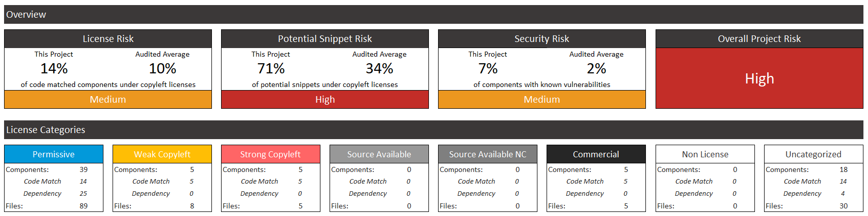This screenshot has height=216, width=868.
Task: Click the Uncategorized category header
Action: tap(814, 154)
